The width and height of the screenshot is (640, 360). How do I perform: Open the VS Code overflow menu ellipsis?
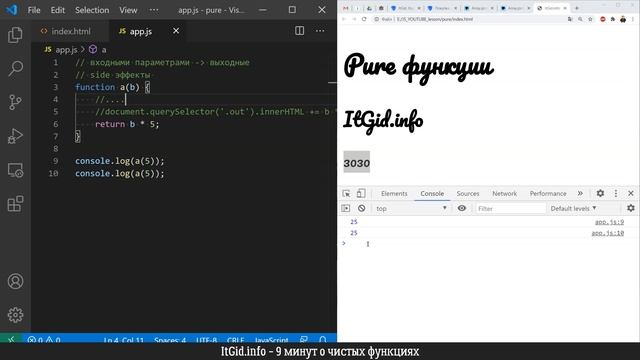coord(154,10)
